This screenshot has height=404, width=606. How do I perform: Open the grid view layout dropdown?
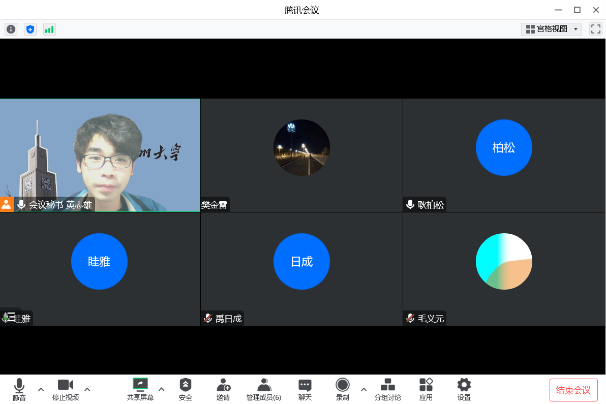tap(551, 29)
